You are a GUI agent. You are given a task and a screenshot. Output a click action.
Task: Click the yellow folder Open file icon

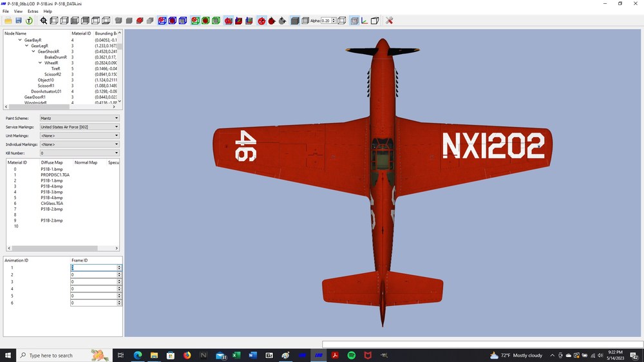(x=8, y=21)
